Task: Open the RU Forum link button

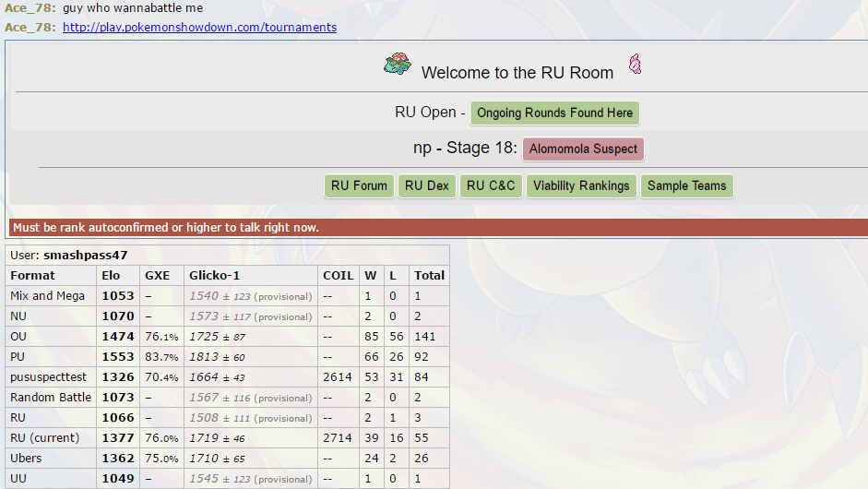Action: click(x=359, y=185)
